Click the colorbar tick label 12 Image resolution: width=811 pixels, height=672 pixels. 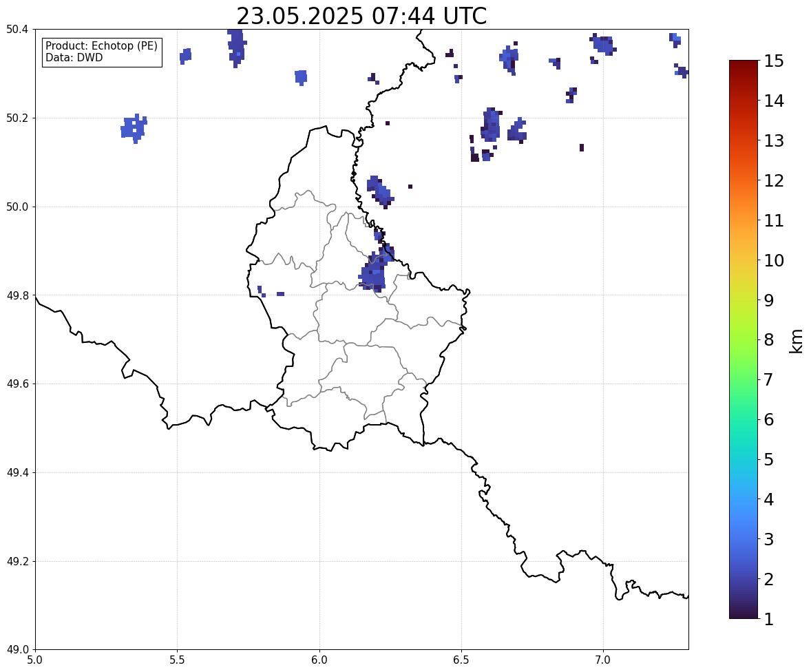click(x=774, y=180)
